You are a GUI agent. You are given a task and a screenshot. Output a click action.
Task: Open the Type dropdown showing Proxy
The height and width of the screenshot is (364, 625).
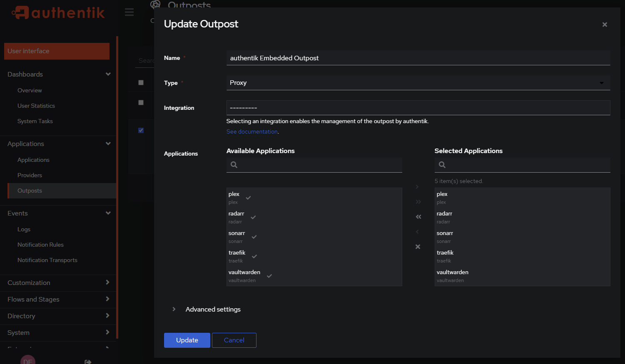click(x=418, y=83)
